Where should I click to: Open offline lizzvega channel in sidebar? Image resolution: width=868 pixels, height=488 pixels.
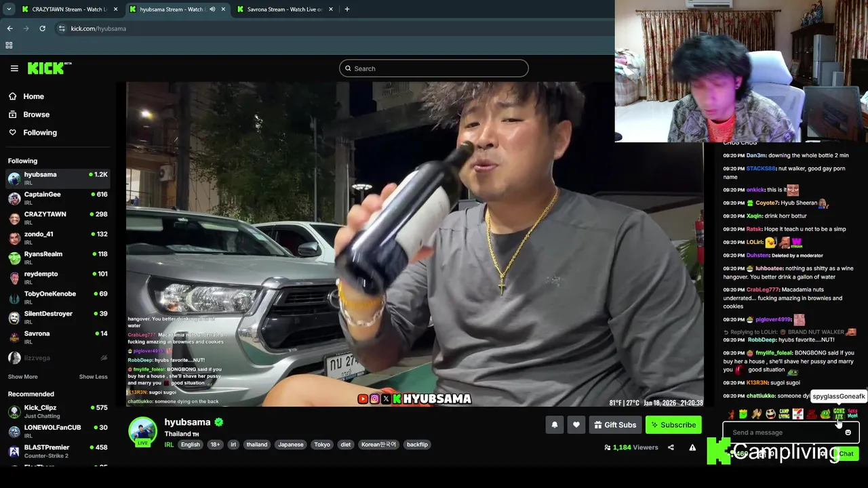(x=58, y=358)
